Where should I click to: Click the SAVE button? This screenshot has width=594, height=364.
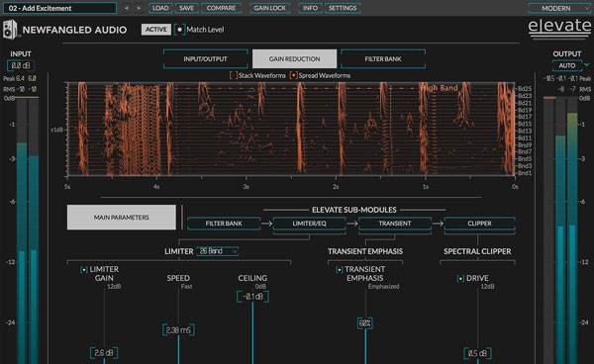pos(187,8)
